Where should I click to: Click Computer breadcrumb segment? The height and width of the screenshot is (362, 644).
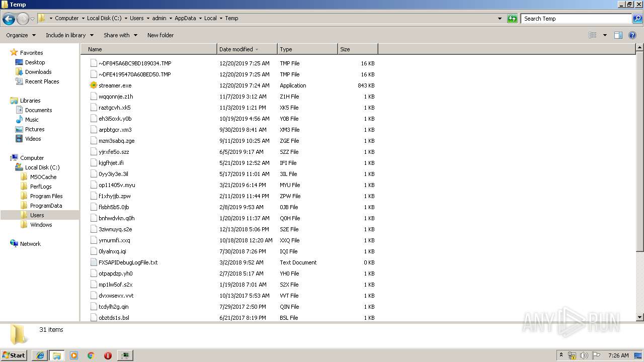point(67,18)
